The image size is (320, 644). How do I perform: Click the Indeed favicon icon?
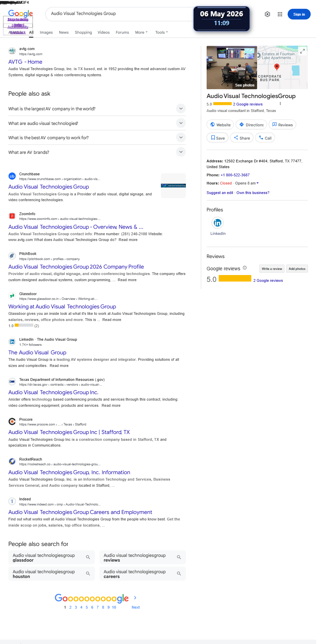[x=12, y=501]
